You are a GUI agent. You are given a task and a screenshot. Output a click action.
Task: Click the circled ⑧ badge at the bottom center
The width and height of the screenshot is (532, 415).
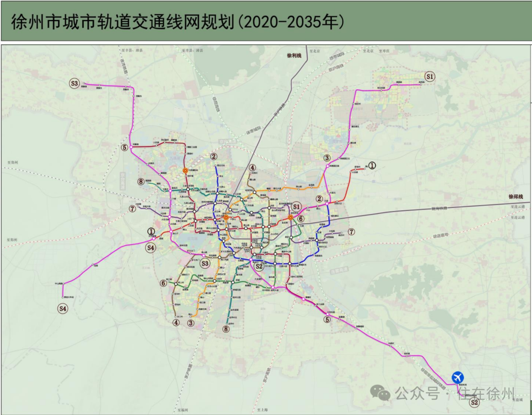coord(226,328)
